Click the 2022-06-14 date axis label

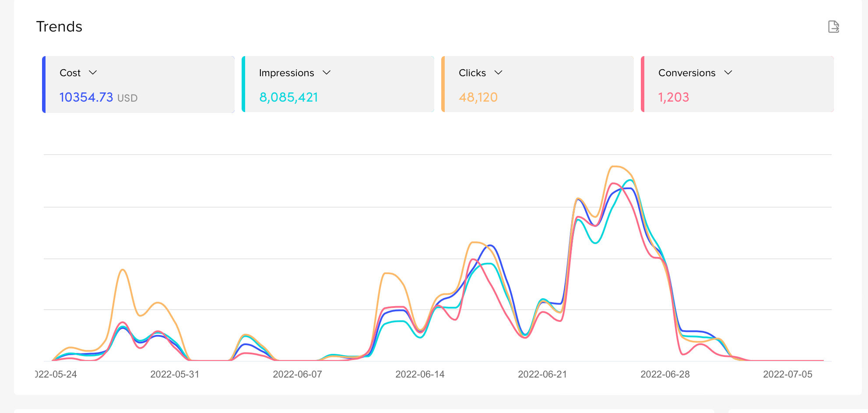(x=420, y=374)
